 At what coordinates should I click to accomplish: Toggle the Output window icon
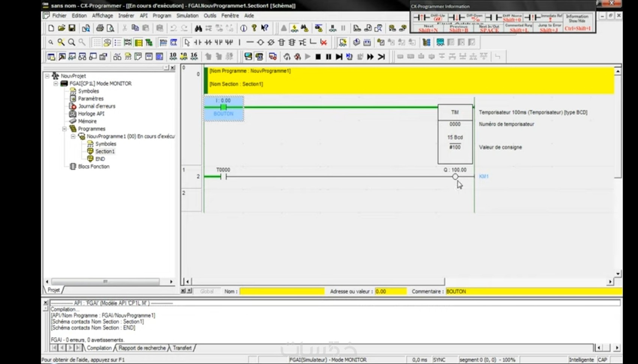[62, 57]
